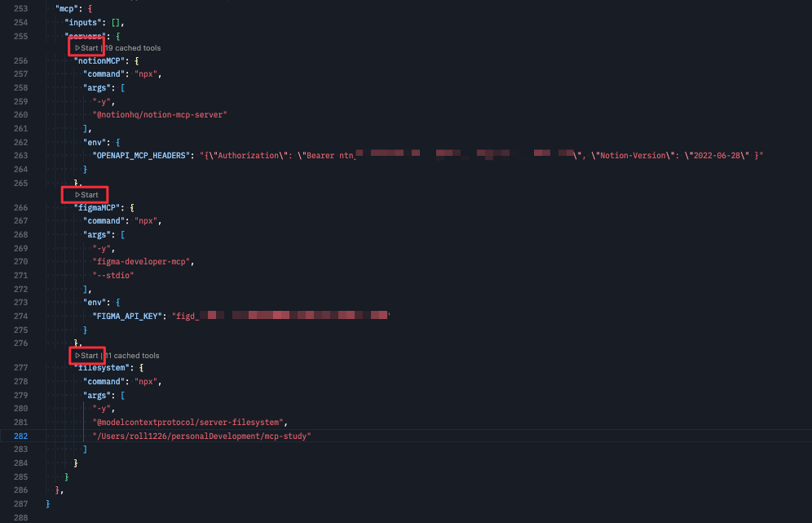Click "command" key on line 257
812x523 pixels.
(104, 74)
